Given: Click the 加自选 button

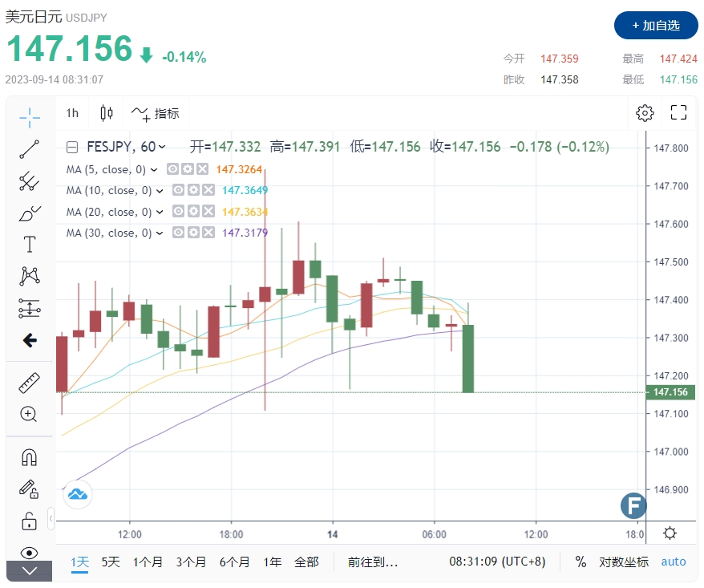Looking at the screenshot, I should coord(656,26).
